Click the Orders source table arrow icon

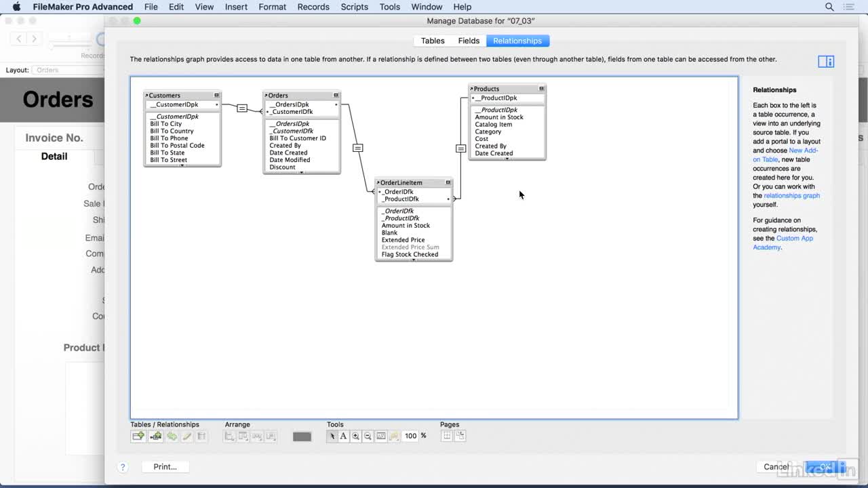pos(266,96)
